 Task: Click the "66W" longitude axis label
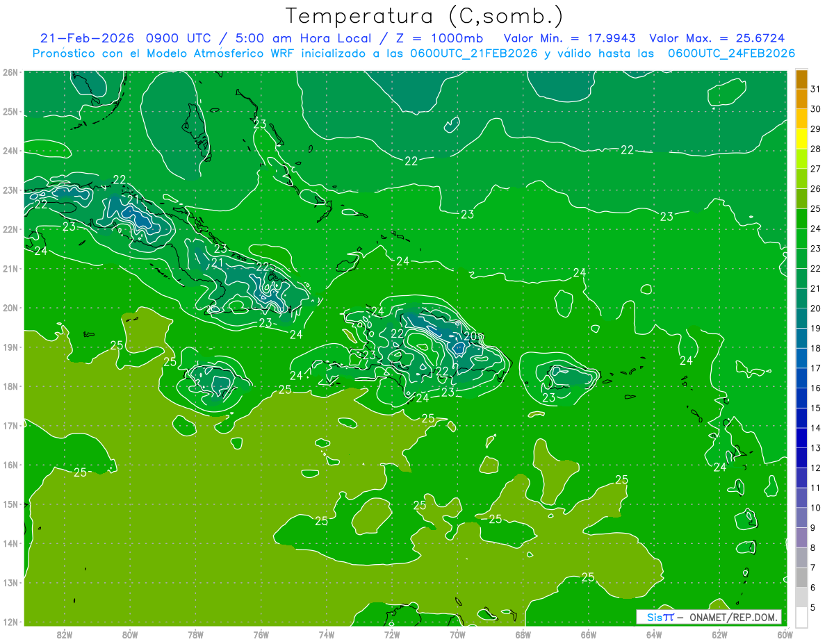click(589, 634)
